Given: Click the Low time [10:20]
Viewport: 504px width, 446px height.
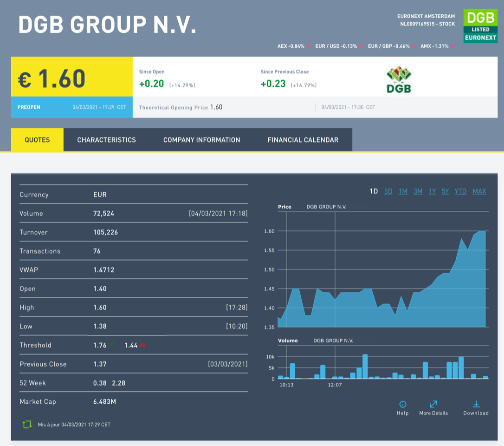Looking at the screenshot, I should [x=237, y=326].
